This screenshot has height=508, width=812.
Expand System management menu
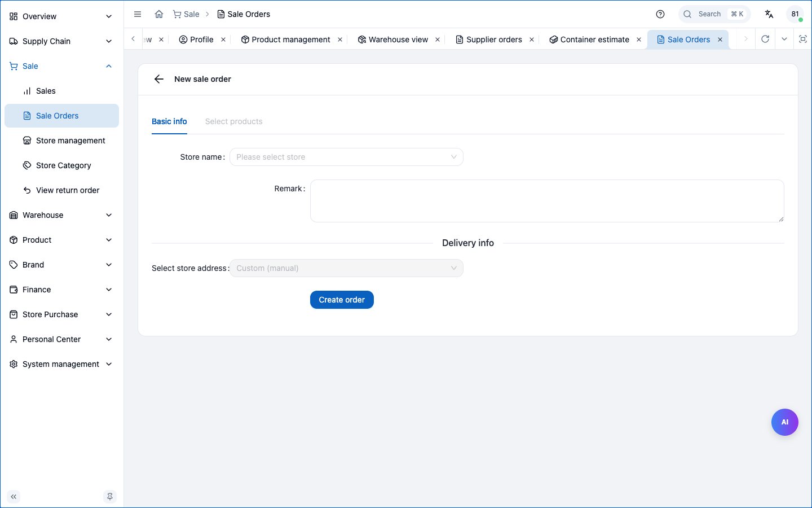61,364
